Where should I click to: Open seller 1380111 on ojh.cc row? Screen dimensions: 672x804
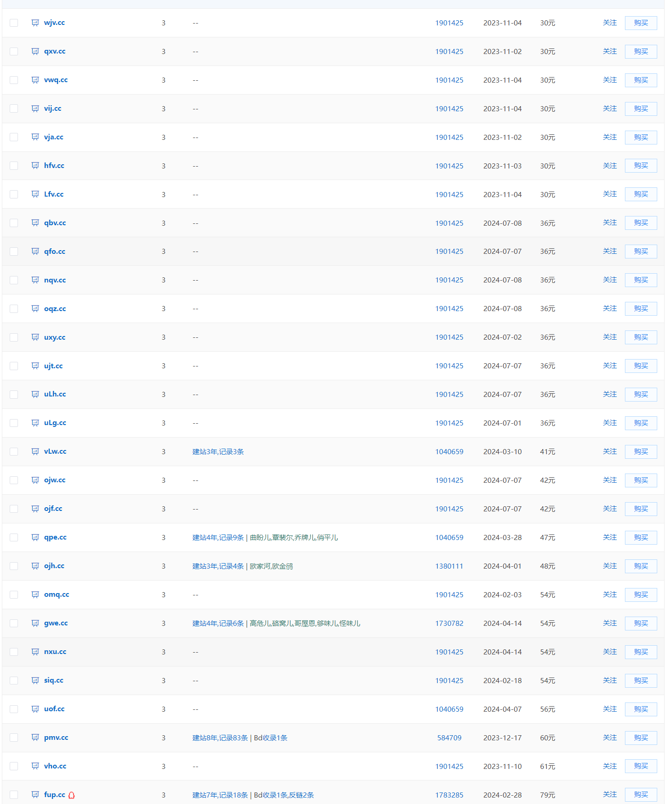click(x=449, y=566)
